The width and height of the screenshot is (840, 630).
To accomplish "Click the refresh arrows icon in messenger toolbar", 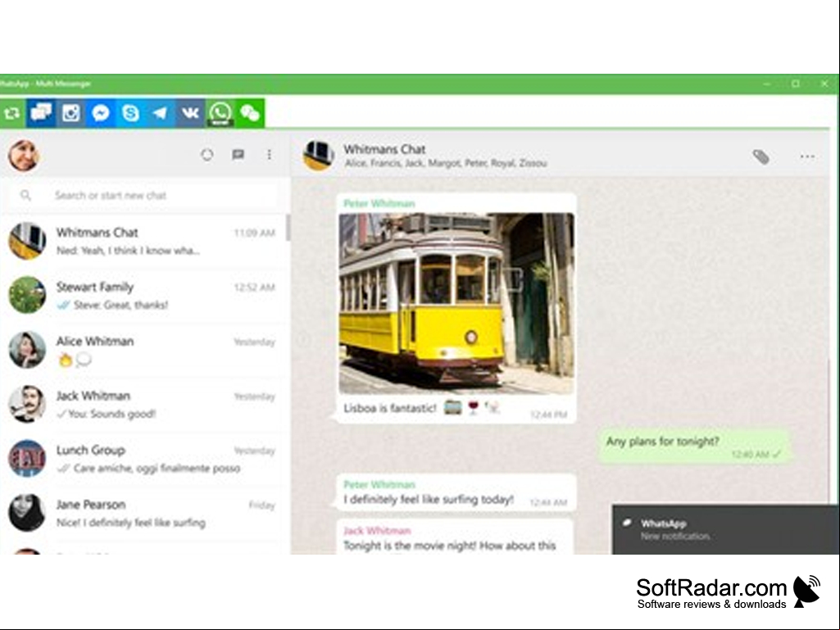I will [12, 113].
